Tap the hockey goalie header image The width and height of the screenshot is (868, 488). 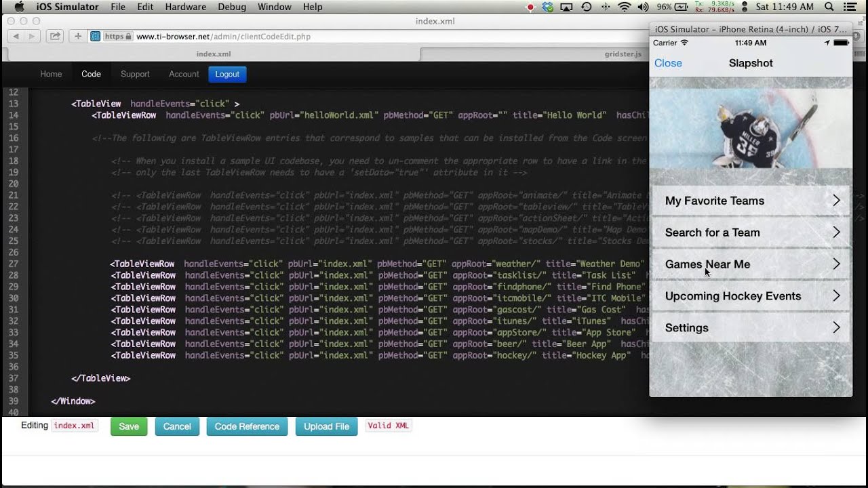[x=751, y=128]
